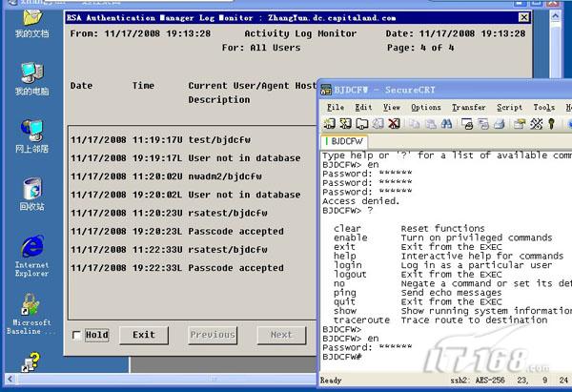
Task: Select 回收站 recycle bin icon
Action: click(32, 195)
